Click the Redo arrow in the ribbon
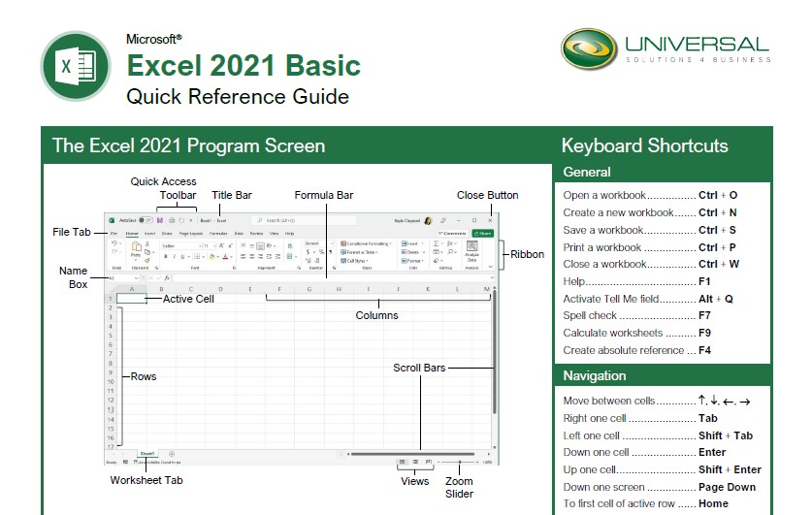The width and height of the screenshot is (812, 515). tap(114, 252)
